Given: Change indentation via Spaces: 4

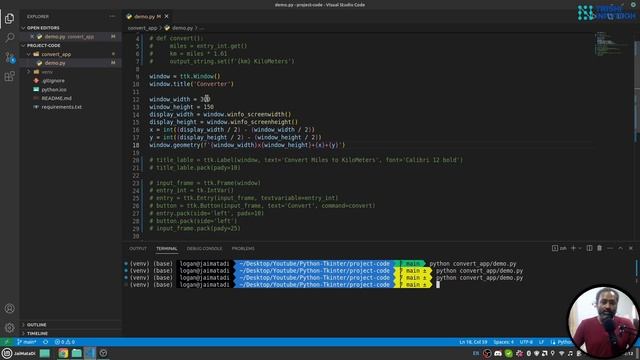Looking at the screenshot, I should point(504,342).
